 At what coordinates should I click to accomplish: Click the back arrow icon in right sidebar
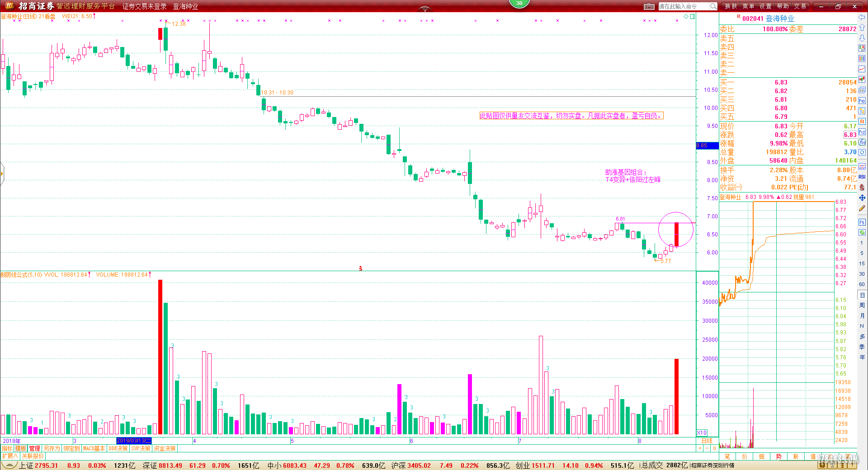point(862,17)
